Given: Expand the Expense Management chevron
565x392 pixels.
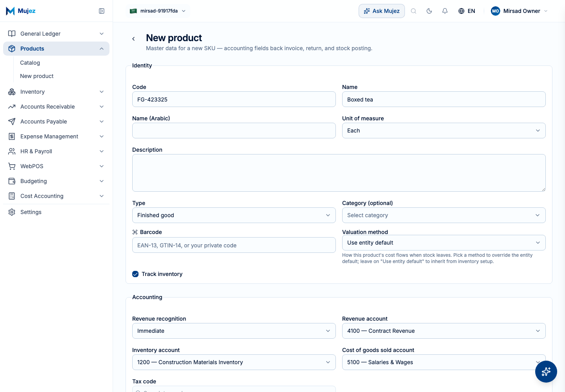Looking at the screenshot, I should coord(102,136).
